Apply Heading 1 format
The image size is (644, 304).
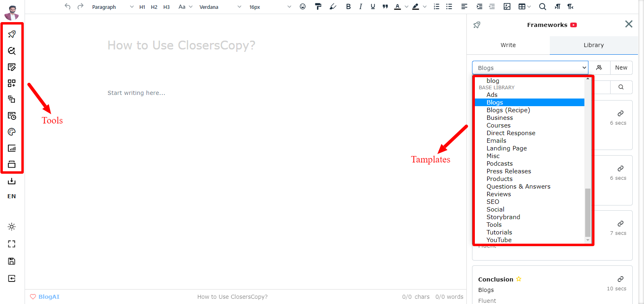click(x=142, y=7)
